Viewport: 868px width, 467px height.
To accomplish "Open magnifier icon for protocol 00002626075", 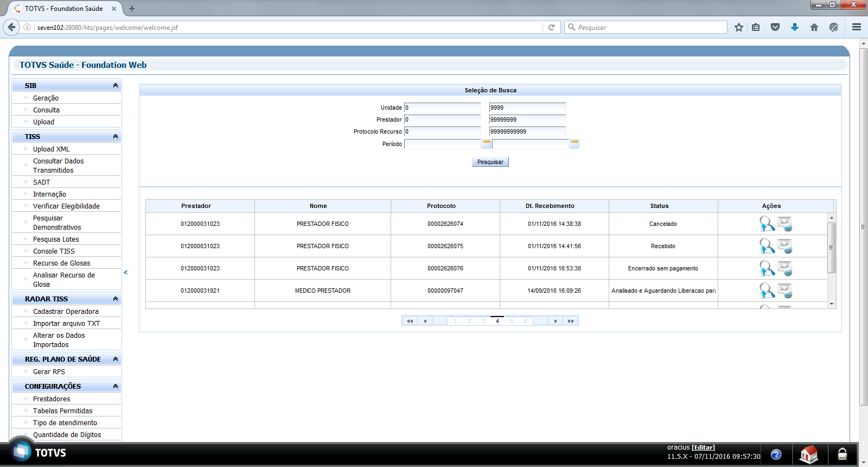I will click(767, 246).
